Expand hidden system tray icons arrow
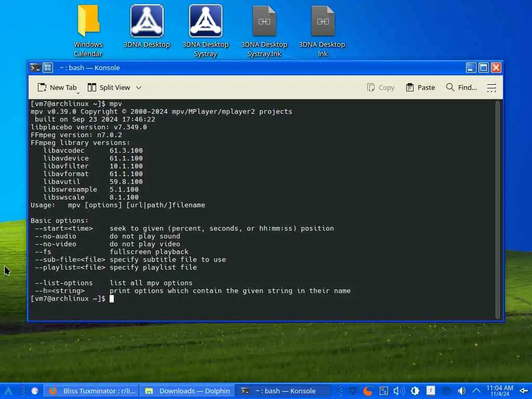This screenshot has width=532, height=399. [476, 391]
